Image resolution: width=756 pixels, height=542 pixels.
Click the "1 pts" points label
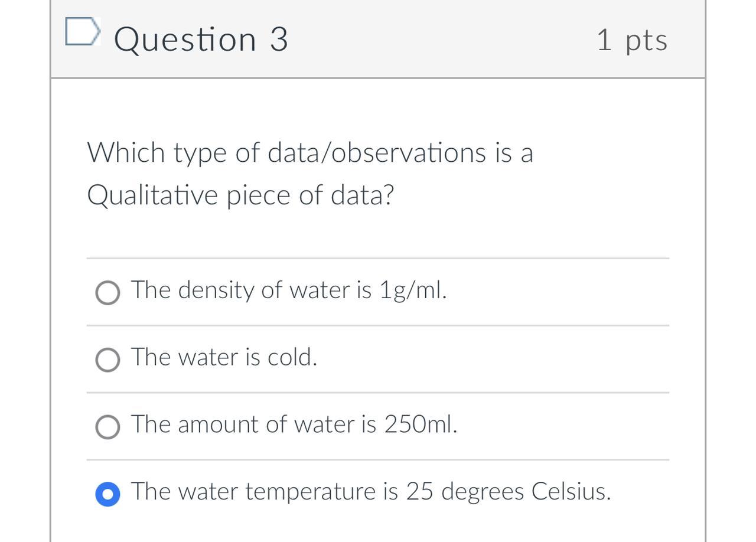[632, 40]
